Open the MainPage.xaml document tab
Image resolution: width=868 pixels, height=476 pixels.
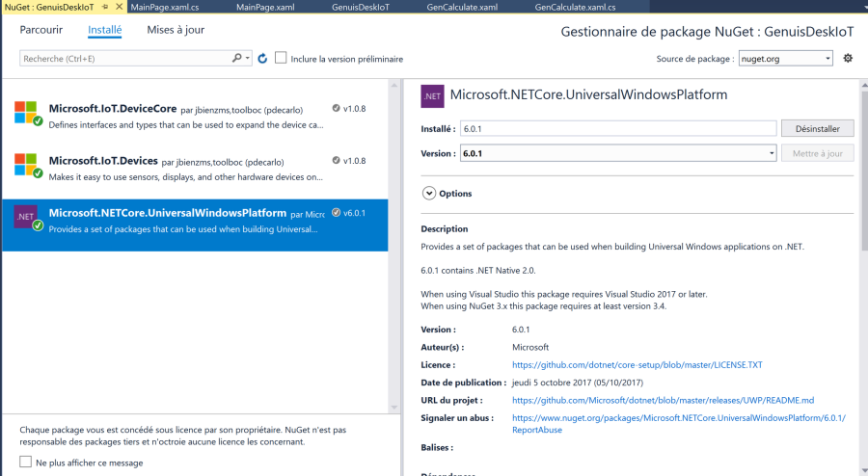[265, 7]
